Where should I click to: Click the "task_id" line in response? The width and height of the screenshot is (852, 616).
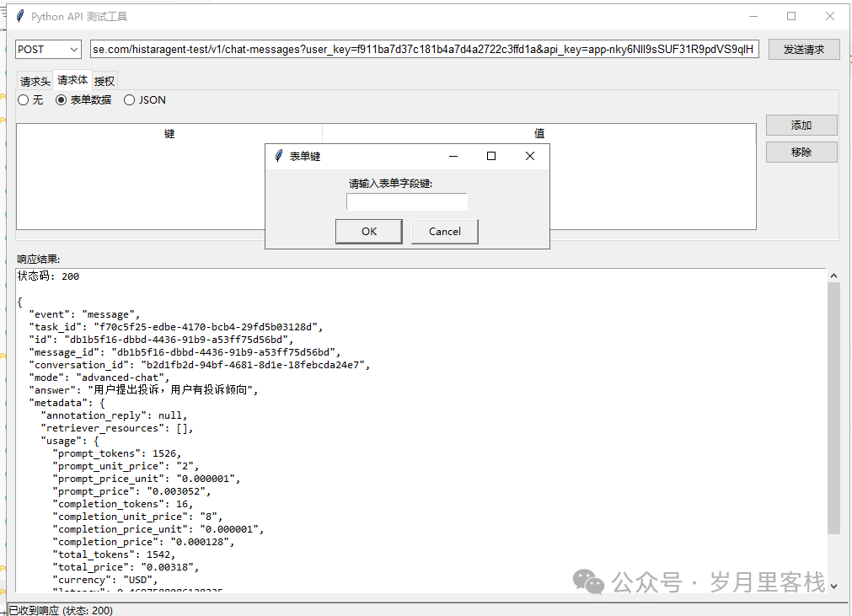click(176, 327)
